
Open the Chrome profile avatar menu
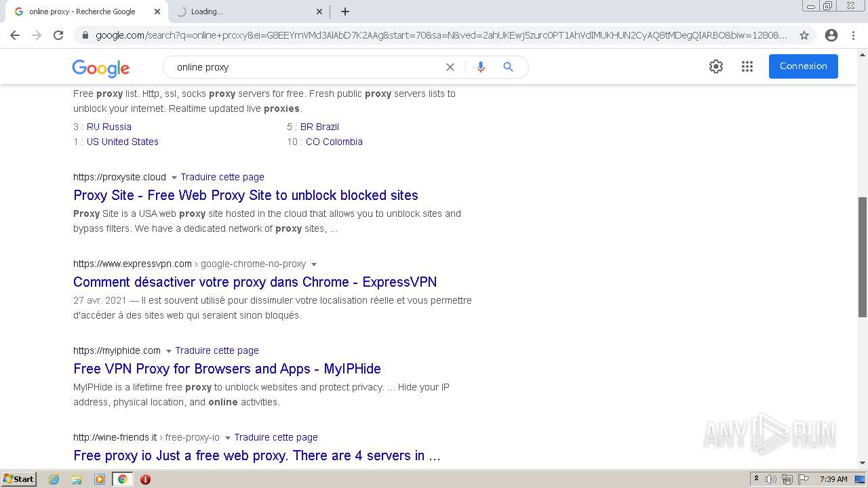pyautogui.click(x=831, y=35)
